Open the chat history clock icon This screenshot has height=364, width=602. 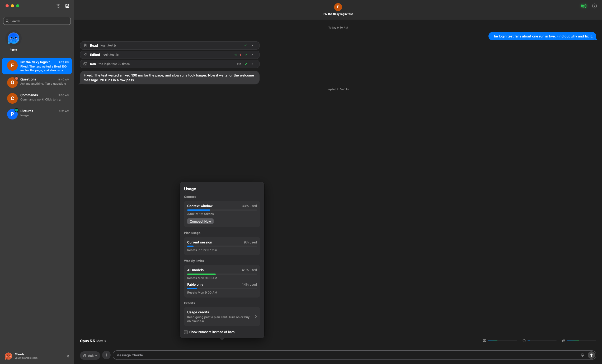[x=58, y=6]
